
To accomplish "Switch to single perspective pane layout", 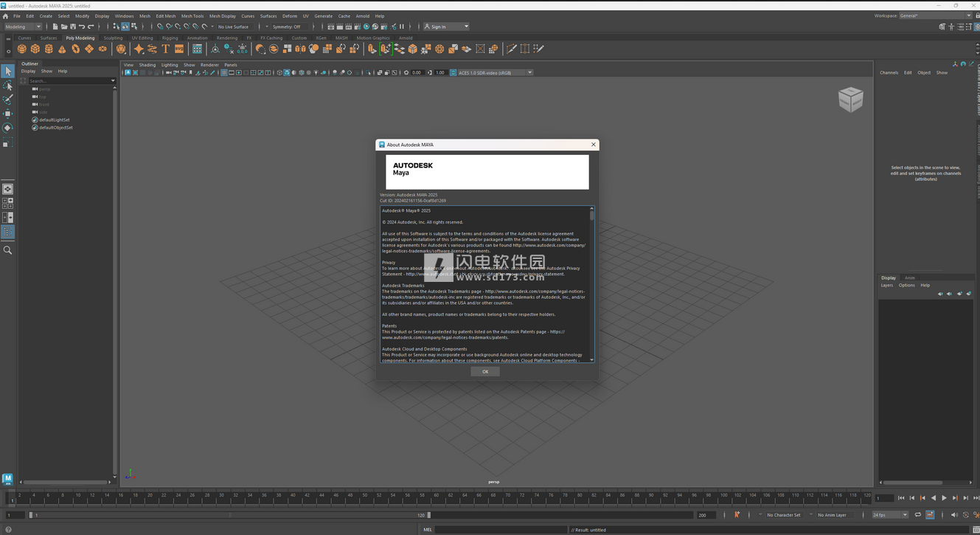I will tap(7, 189).
